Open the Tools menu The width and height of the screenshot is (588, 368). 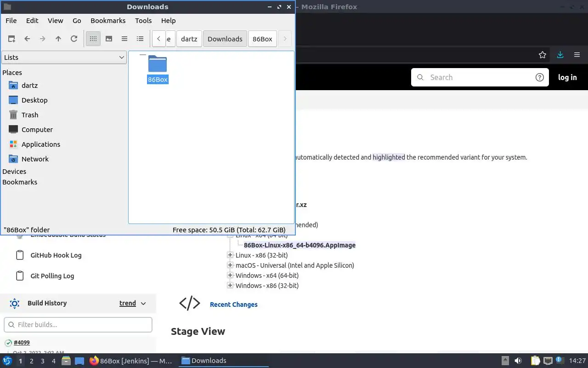click(143, 20)
